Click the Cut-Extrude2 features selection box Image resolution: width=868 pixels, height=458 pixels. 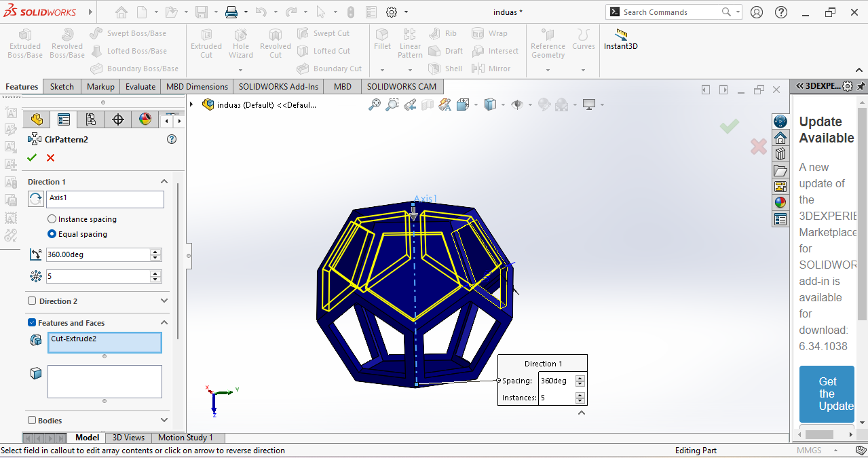tap(105, 343)
